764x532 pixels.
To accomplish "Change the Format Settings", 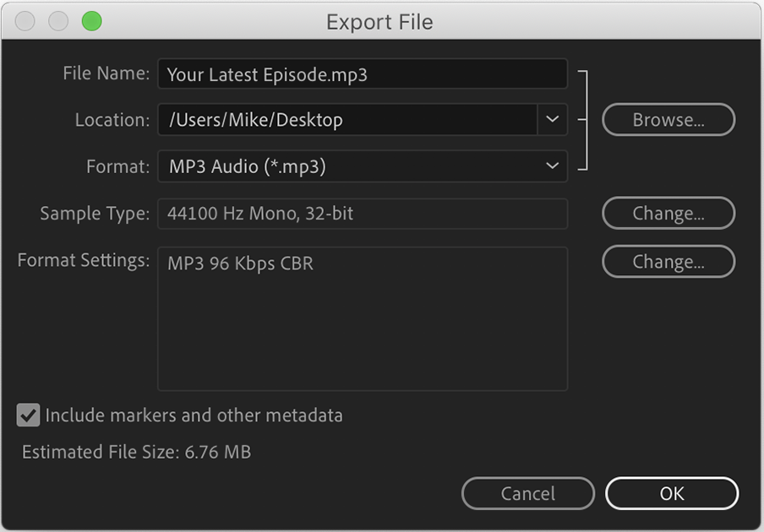I will [668, 262].
